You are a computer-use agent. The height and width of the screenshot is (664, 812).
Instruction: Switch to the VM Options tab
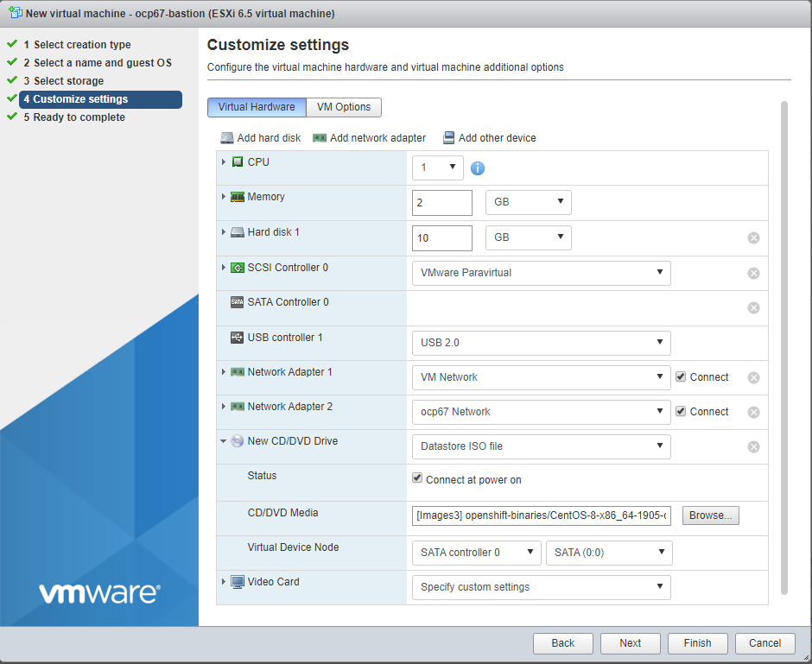tap(344, 107)
